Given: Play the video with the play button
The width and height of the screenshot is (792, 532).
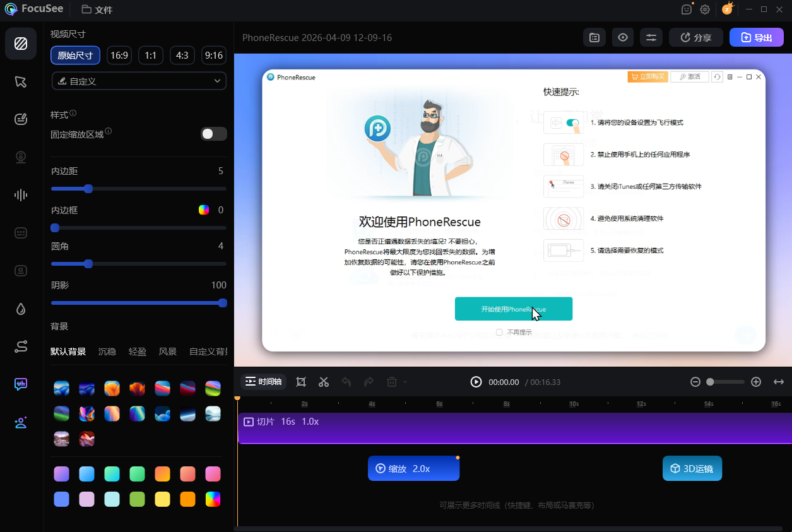Looking at the screenshot, I should [x=476, y=382].
